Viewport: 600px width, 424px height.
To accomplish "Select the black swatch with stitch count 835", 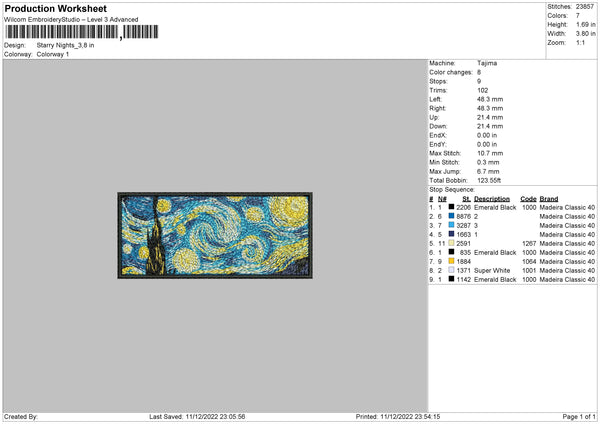I will [452, 252].
